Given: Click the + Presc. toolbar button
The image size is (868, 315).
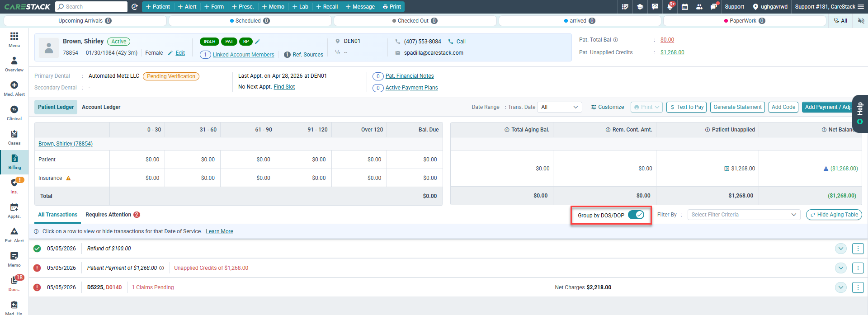Looking at the screenshot, I should click(243, 7).
